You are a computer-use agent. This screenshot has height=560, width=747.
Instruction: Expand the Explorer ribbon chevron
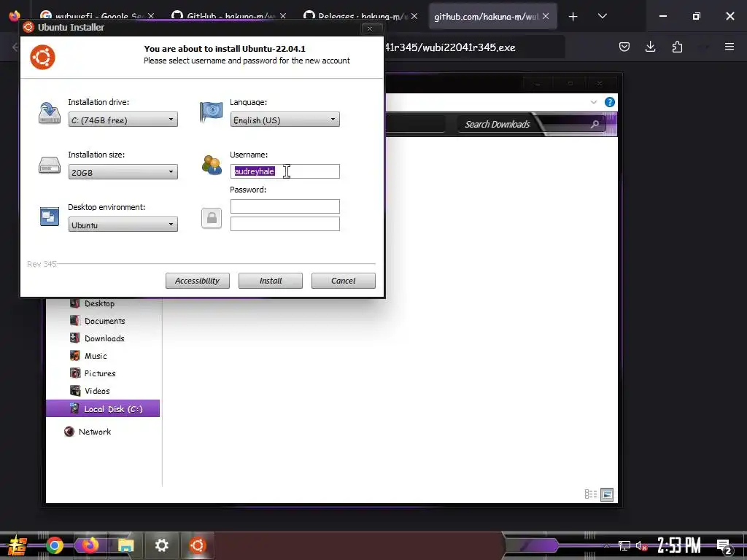point(594,102)
